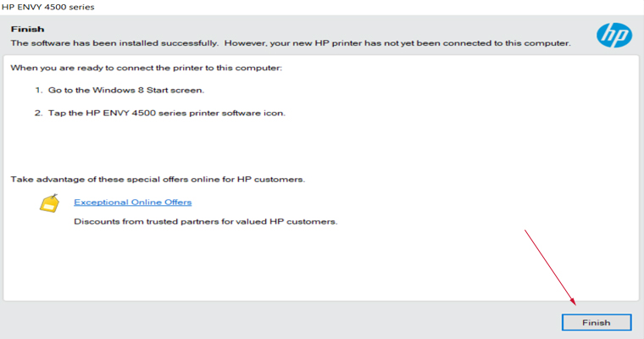644x339 pixels.
Task: Click the empty white area below the offers
Action: [322, 263]
